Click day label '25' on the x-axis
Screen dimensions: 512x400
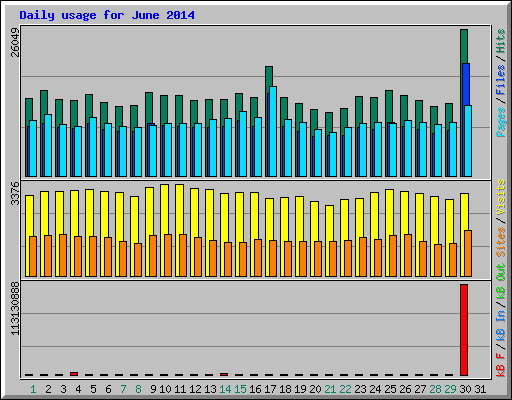pos(390,389)
